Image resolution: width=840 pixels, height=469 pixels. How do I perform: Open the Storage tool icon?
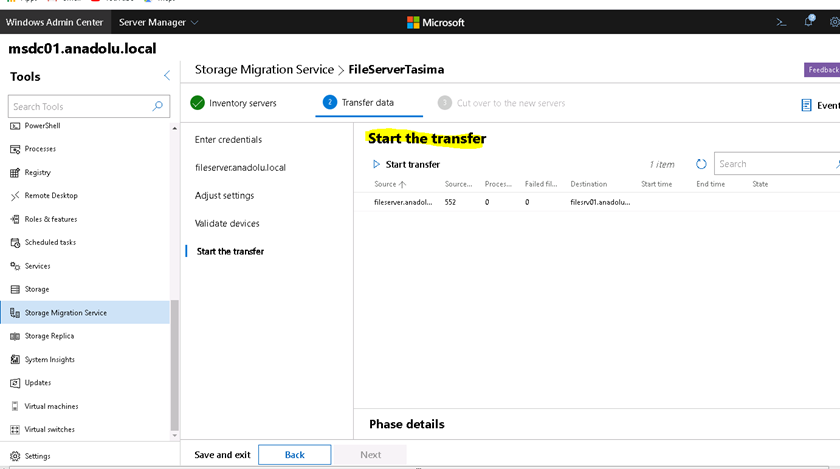(15, 289)
